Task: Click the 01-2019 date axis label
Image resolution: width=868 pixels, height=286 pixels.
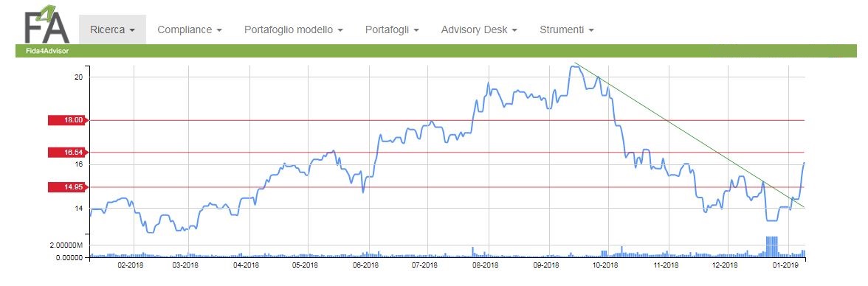Action: click(x=787, y=265)
